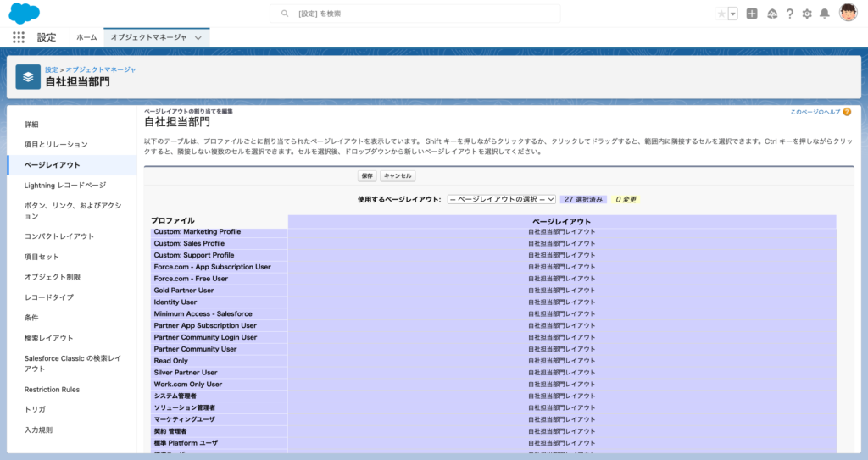Select layout cell for Force.com - App Subscription User
This screenshot has width=868, height=460.
(561, 267)
